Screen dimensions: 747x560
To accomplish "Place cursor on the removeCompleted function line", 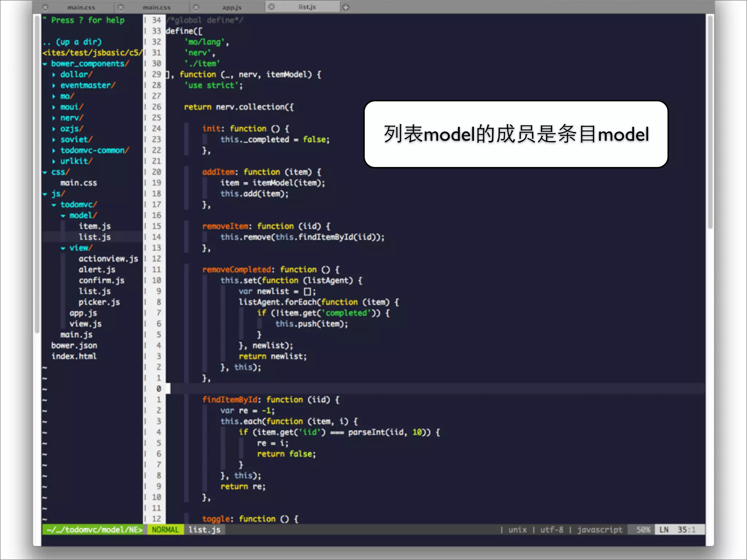I will point(271,270).
